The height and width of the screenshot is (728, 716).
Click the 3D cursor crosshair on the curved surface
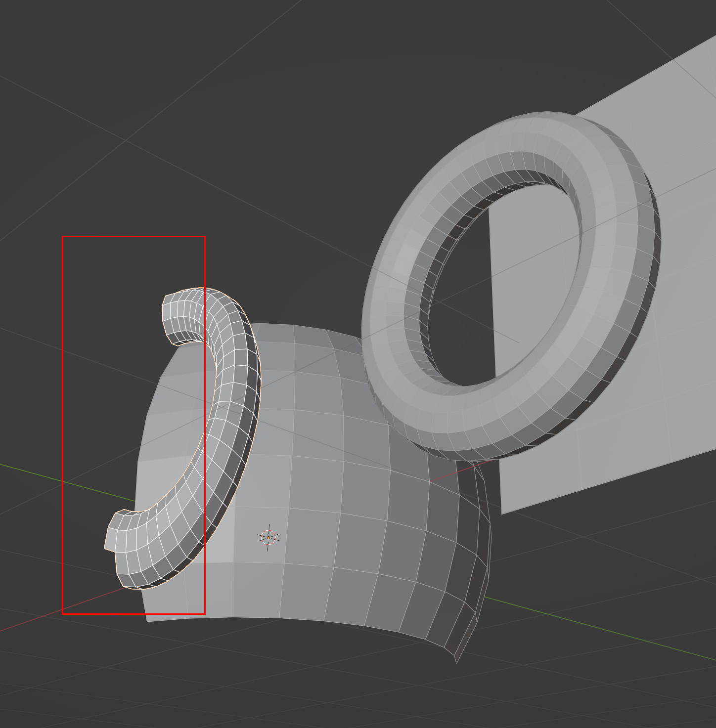268,537
